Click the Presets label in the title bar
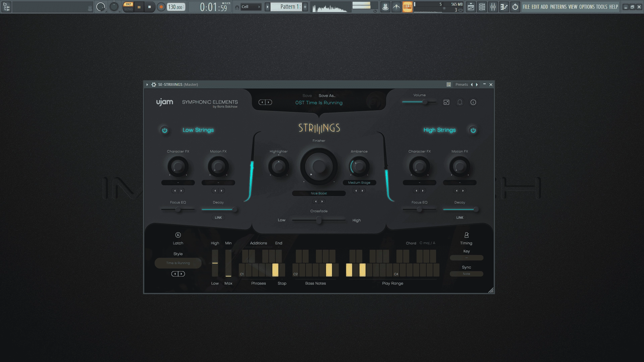The image size is (644, 362). 462,84
